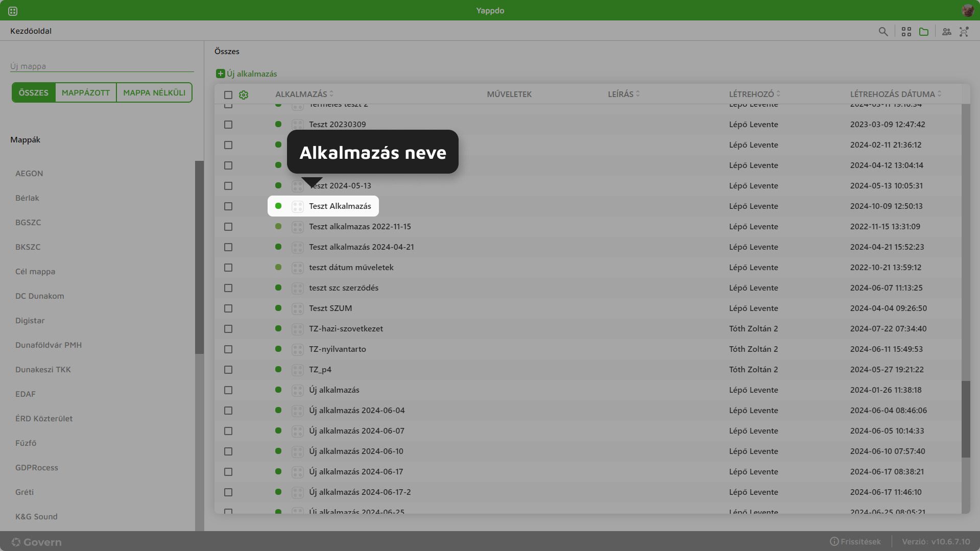
Task: Open Frissítések link in footer
Action: tap(855, 541)
